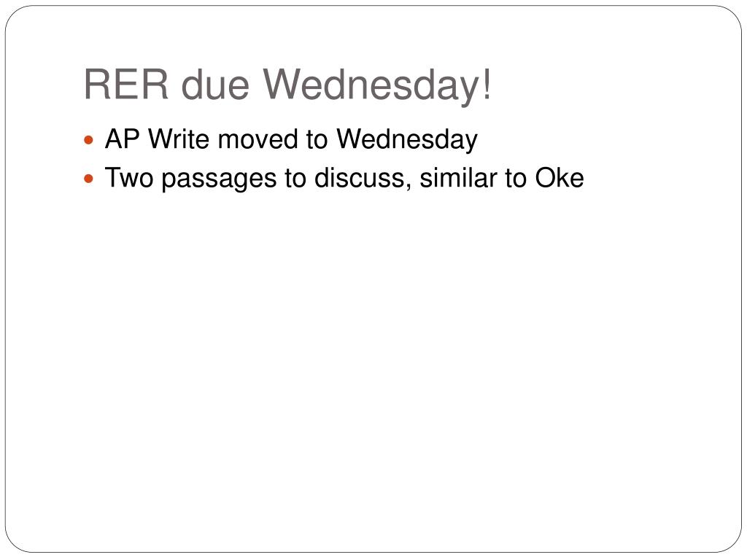Click the word "Oke" ending the second bullet

[x=560, y=178]
